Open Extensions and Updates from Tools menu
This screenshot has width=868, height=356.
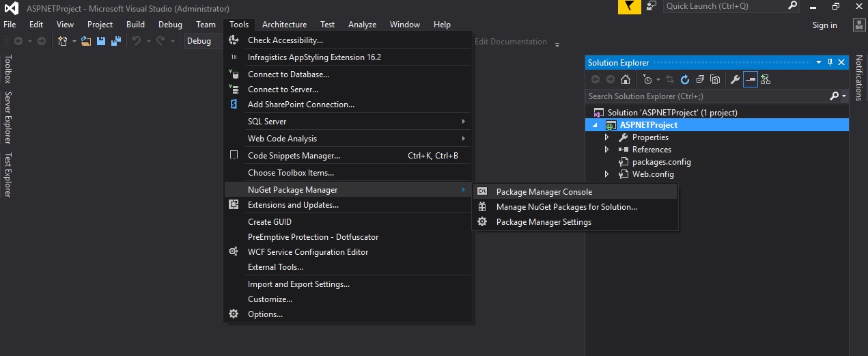(293, 205)
